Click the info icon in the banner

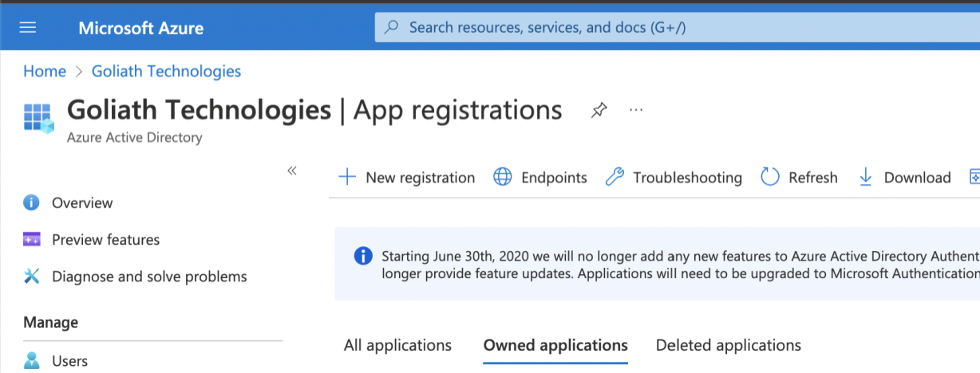(x=363, y=256)
